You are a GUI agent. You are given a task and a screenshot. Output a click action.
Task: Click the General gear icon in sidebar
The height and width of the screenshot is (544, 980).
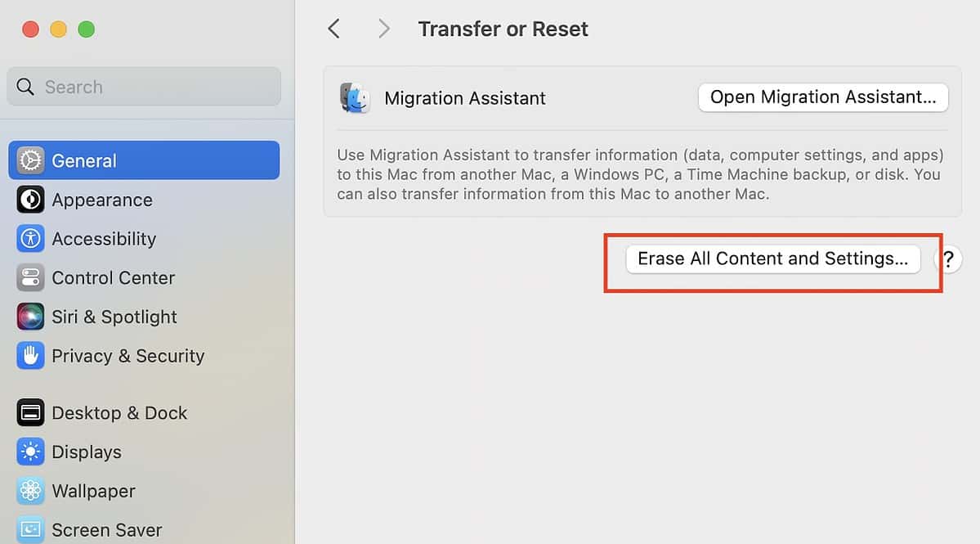pos(31,160)
